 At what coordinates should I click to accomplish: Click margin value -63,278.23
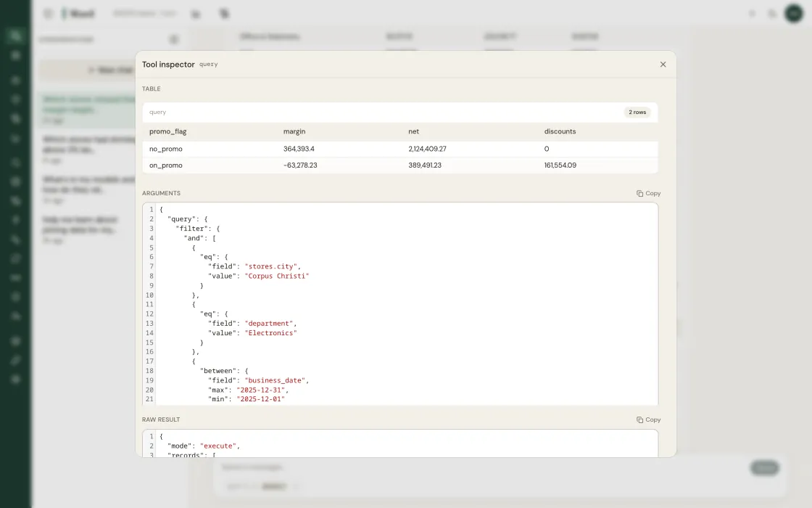pyautogui.click(x=300, y=165)
